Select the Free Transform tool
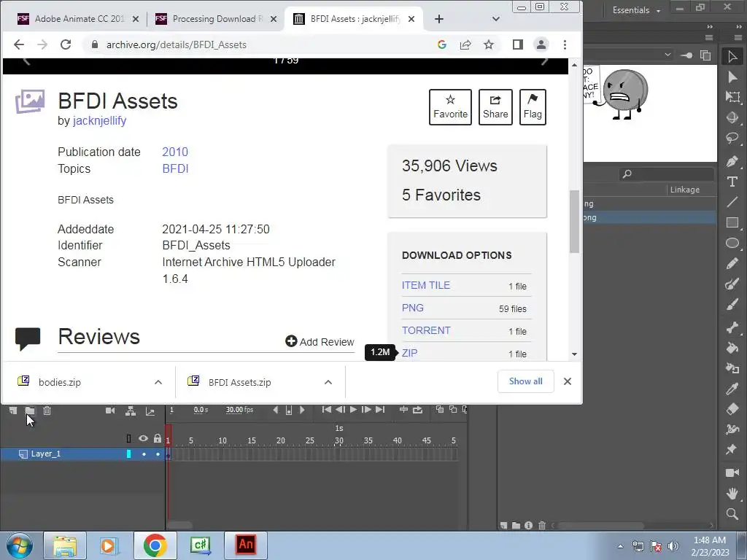 coord(732,97)
